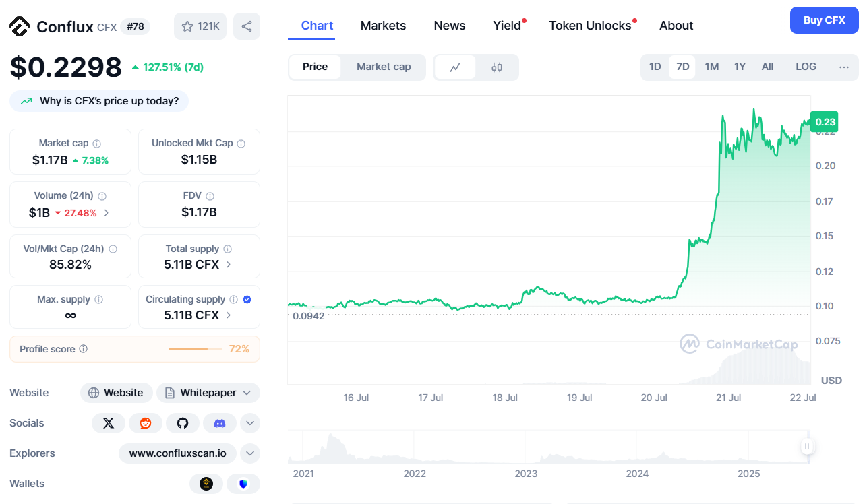Screen dimensions: 867x504
Task: Open the Reddit social link
Action: (146, 423)
